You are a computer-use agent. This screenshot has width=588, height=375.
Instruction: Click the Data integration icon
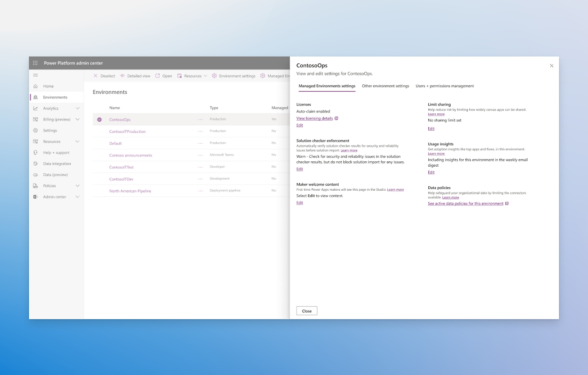click(x=35, y=163)
